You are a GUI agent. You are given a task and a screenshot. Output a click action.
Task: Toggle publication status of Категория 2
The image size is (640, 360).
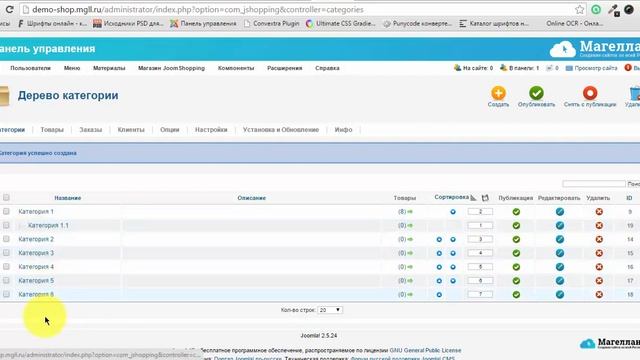tap(516, 239)
